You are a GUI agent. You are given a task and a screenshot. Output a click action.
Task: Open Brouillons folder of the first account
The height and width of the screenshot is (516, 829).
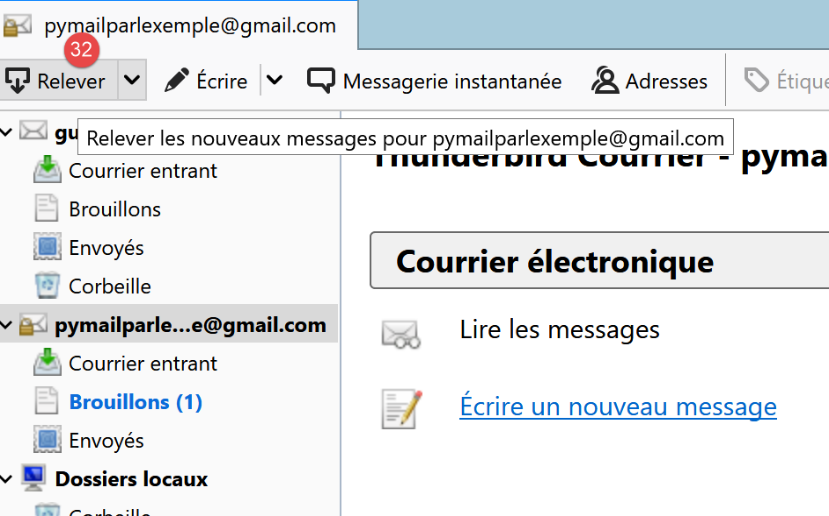[x=114, y=209]
